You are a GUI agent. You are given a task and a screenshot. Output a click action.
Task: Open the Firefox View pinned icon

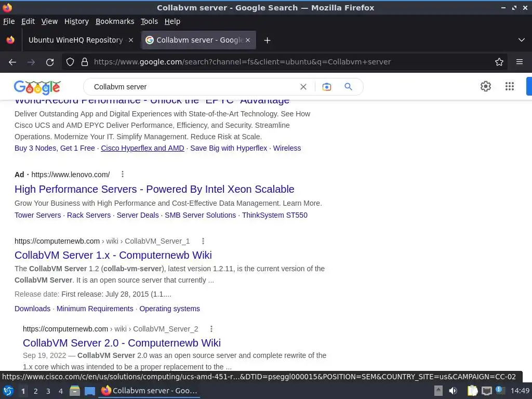coord(10,40)
